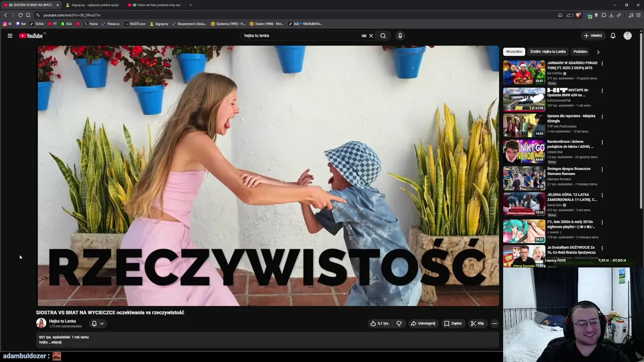Open options for the JELENIA GÓRA video
Viewport: 644px width, 362px height.
(602, 196)
